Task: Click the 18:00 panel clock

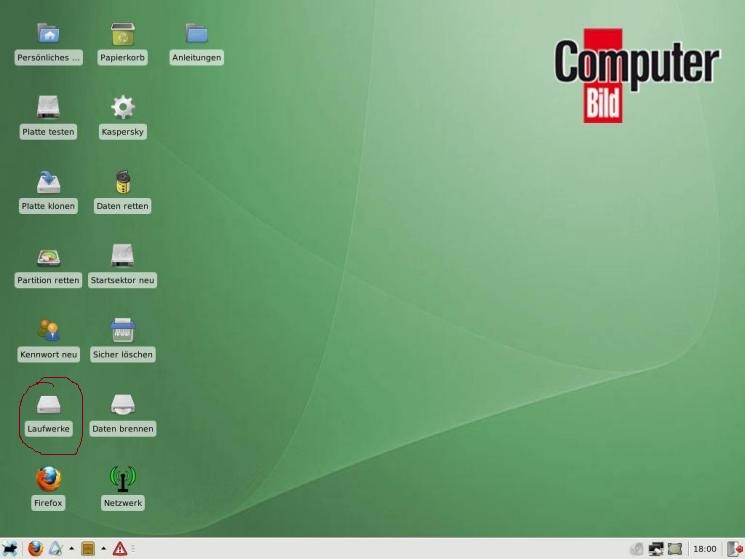Action: [705, 549]
